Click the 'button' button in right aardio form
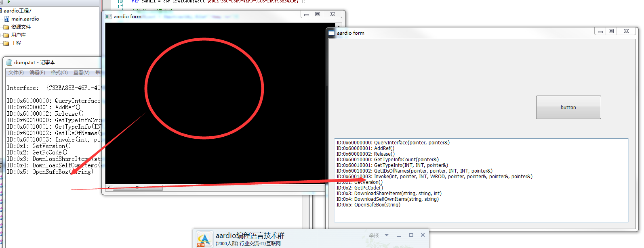The height and width of the screenshot is (248, 644). click(x=568, y=107)
